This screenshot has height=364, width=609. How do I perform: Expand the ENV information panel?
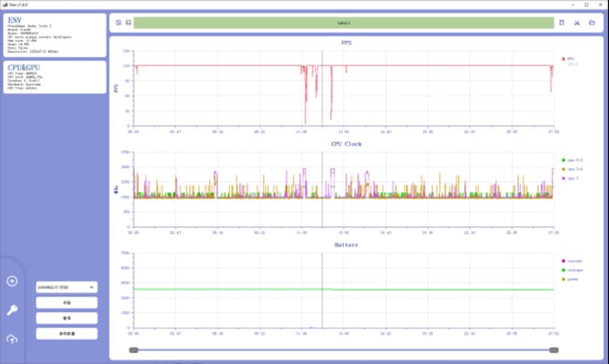click(55, 35)
